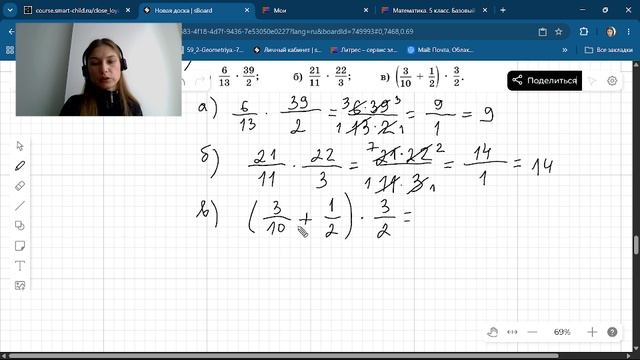Click the Поделиться share button

tap(544, 80)
